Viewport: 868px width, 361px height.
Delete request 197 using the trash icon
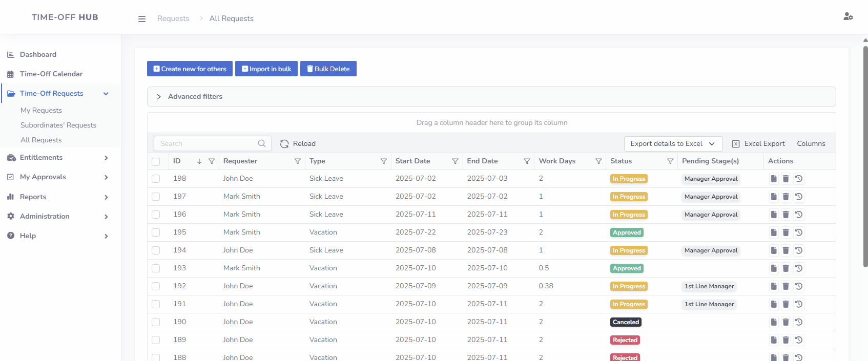[x=786, y=197]
